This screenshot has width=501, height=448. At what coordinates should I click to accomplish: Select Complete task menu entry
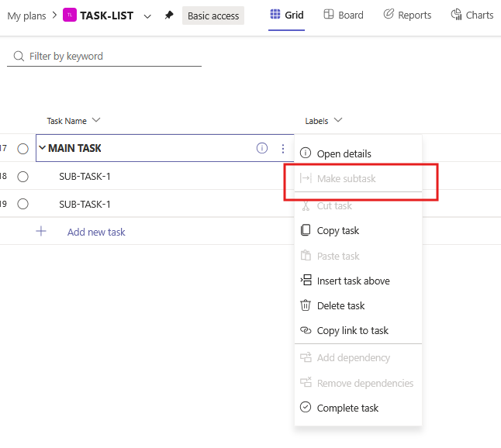point(358,408)
